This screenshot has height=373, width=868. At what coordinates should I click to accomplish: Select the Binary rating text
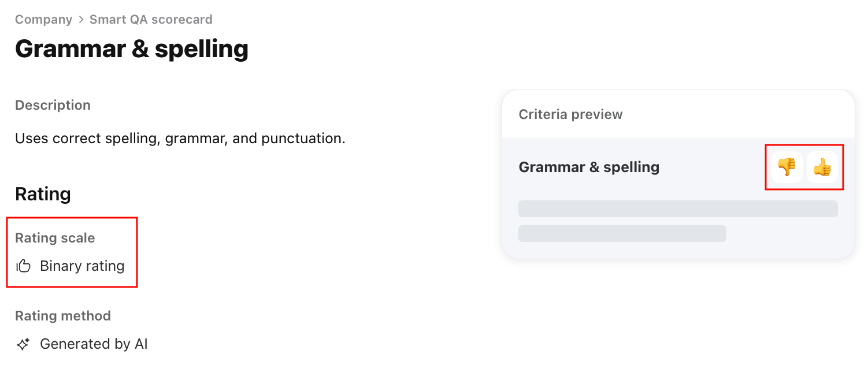coord(82,266)
